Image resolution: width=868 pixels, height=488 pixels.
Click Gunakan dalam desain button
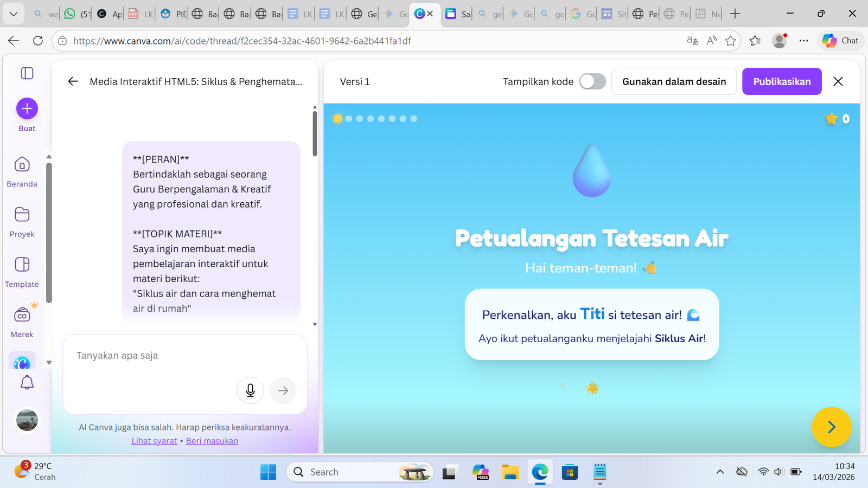point(674,81)
